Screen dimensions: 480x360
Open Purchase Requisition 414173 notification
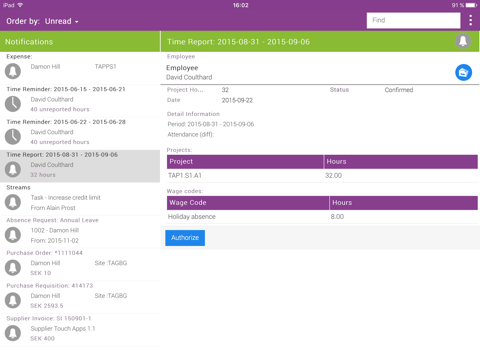pyautogui.click(x=80, y=297)
